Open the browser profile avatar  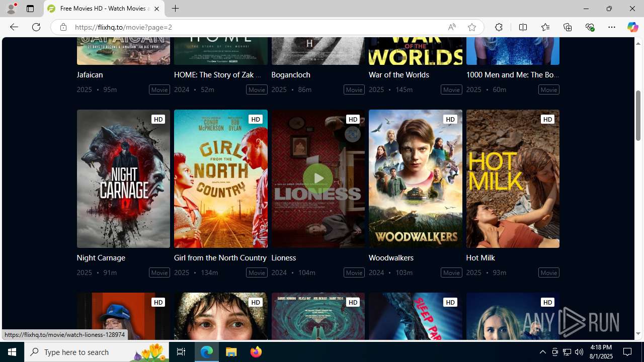11,9
